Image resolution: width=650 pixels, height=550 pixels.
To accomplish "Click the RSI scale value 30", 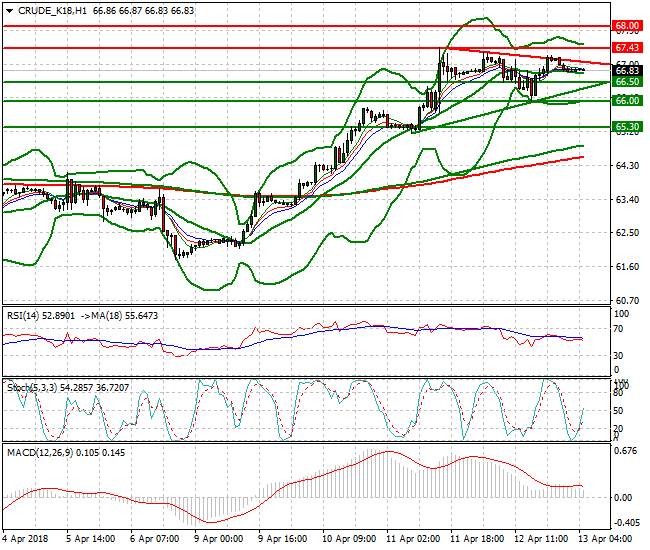I will click(618, 356).
